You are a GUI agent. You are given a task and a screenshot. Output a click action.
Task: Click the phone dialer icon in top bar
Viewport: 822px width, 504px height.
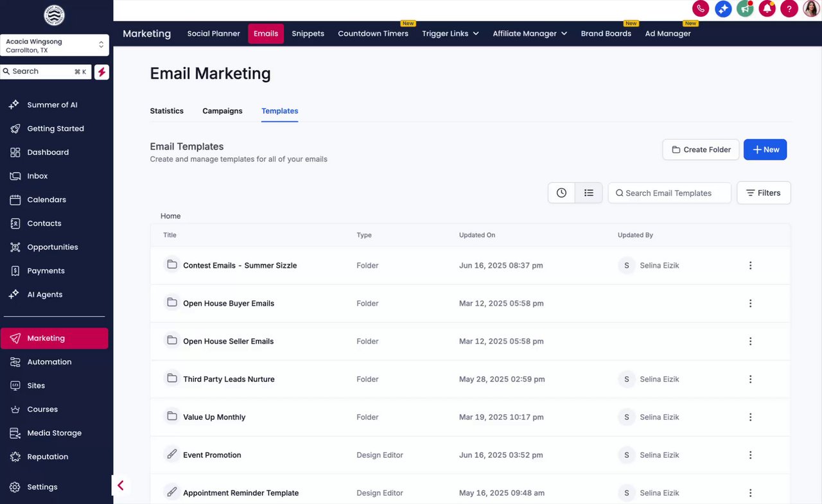click(x=701, y=8)
